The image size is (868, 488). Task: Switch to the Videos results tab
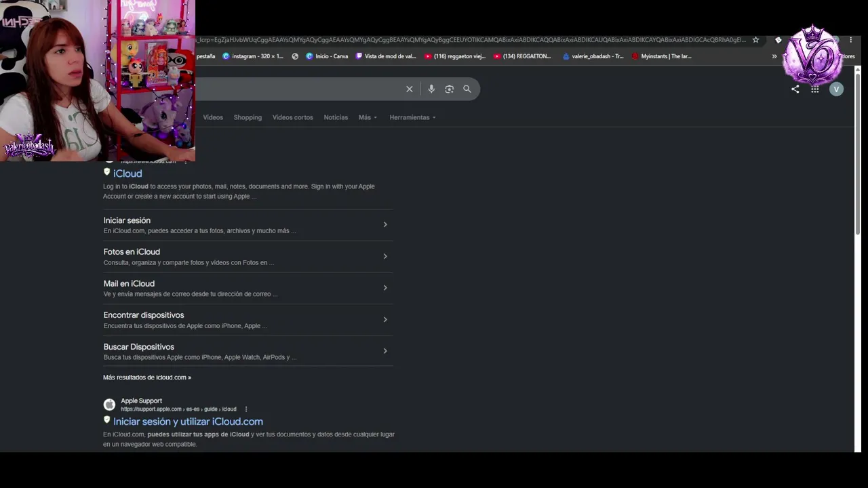coord(213,117)
